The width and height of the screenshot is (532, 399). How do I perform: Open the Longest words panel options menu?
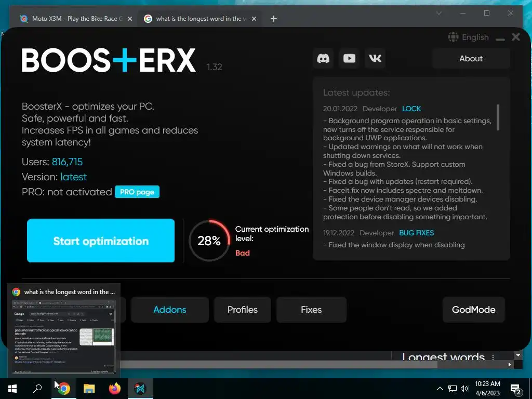click(x=493, y=357)
